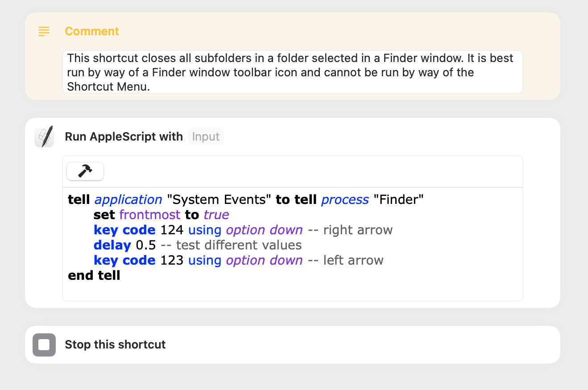Viewport: 588px width, 390px height.
Task: Click the 'Run AppleScript with' label
Action: (124, 137)
